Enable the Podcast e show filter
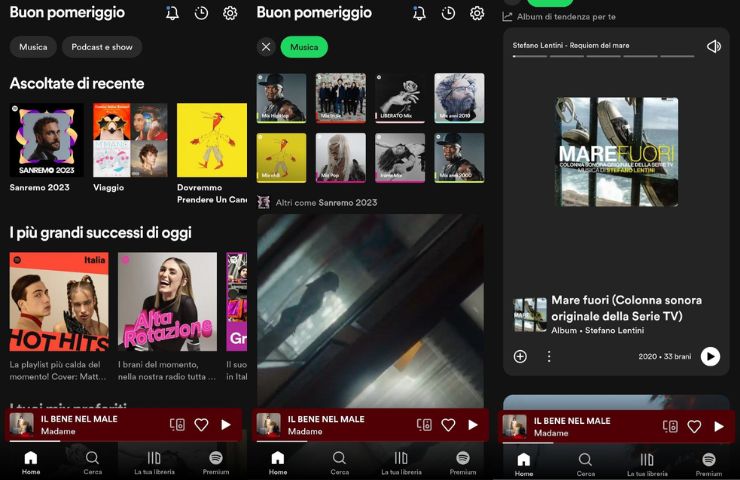Image resolution: width=740 pixels, height=480 pixels. 102,47
